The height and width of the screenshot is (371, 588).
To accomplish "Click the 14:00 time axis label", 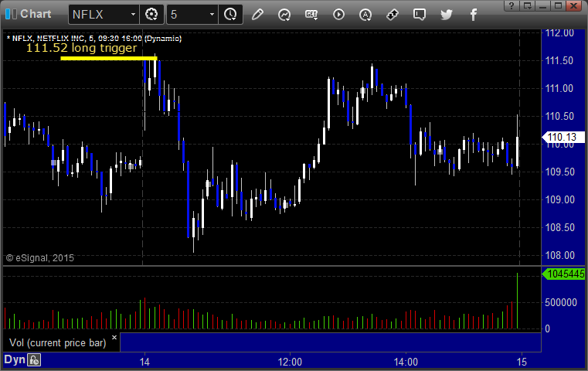I will pyautogui.click(x=406, y=362).
